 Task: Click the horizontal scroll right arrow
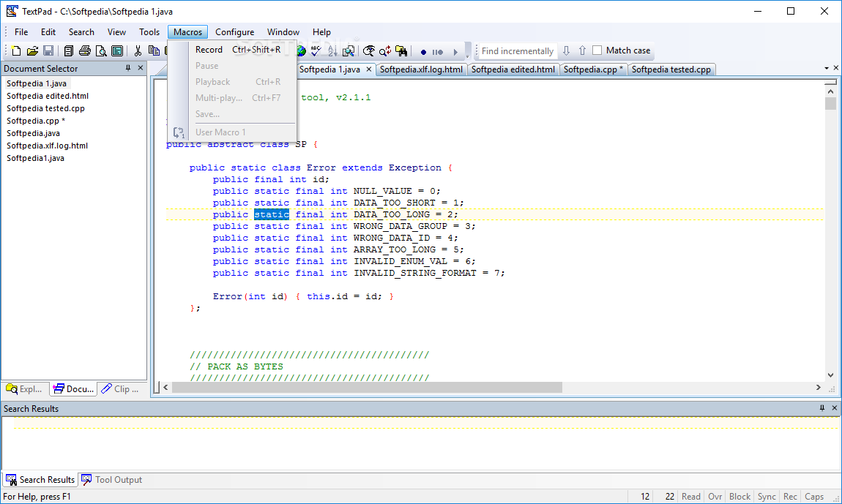819,388
